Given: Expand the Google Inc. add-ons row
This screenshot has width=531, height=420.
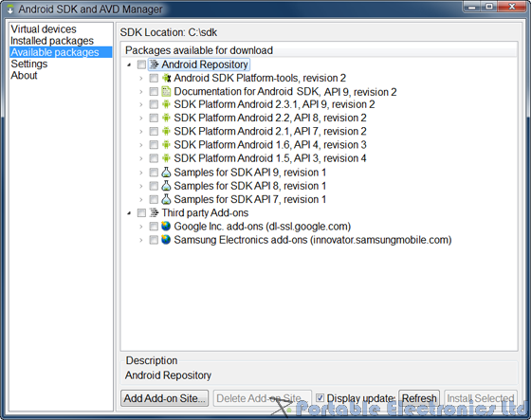Looking at the screenshot, I should [x=141, y=227].
